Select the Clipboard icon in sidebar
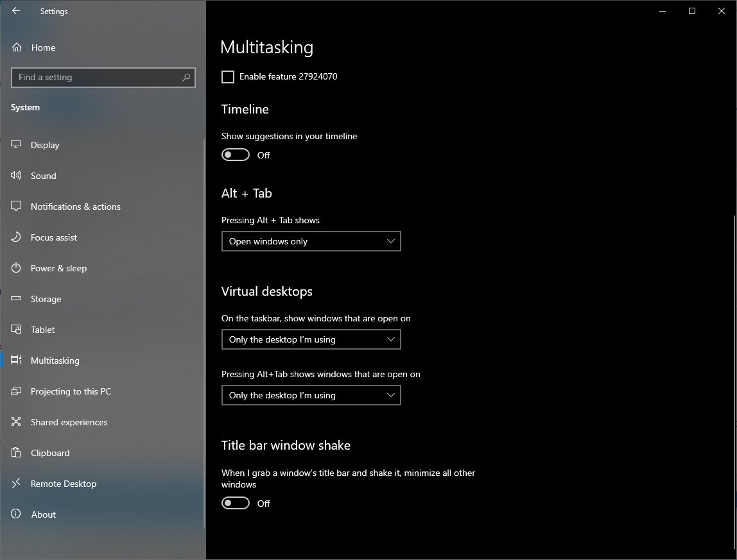The width and height of the screenshot is (737, 560). click(17, 453)
